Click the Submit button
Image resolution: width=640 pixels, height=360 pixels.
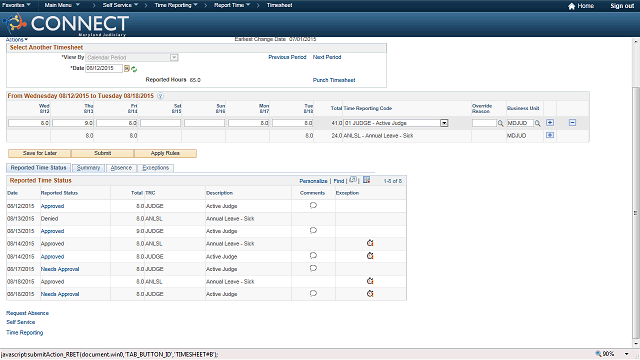(102, 153)
